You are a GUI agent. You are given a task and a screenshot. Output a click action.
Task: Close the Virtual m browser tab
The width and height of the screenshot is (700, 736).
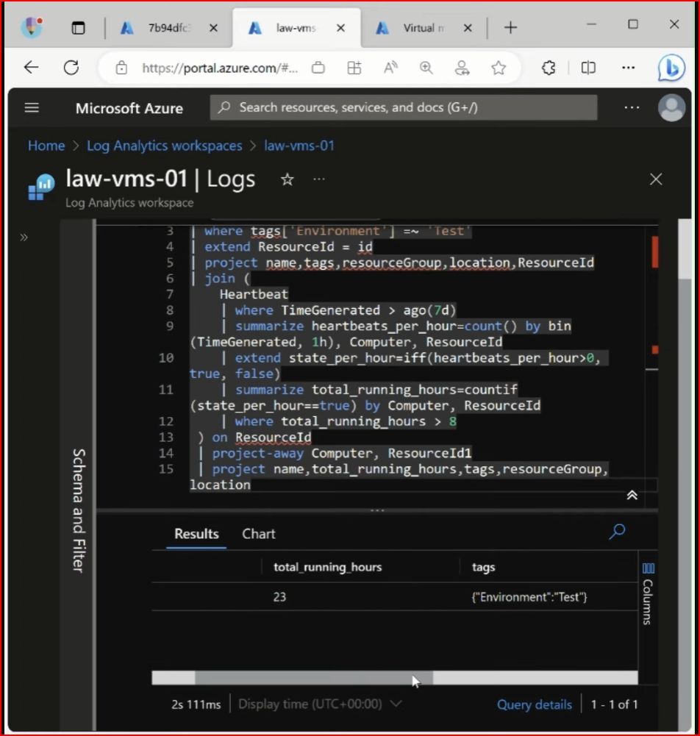pos(468,28)
